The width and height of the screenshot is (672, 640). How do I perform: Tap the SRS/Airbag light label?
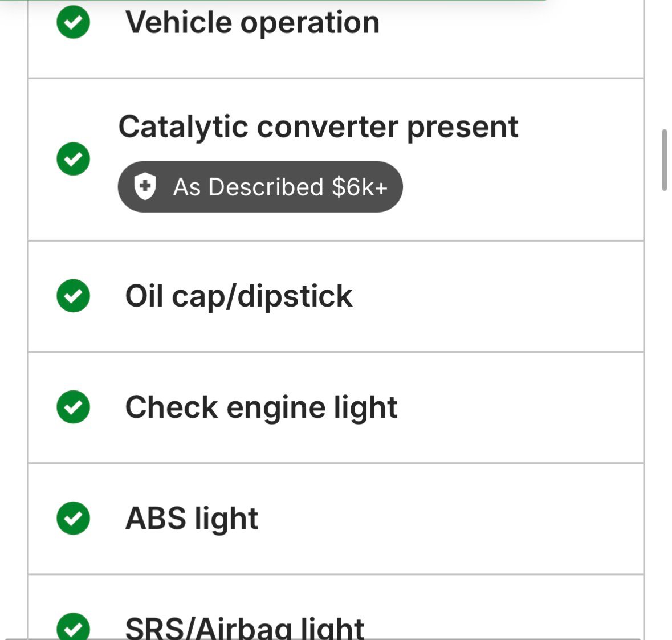(x=245, y=628)
